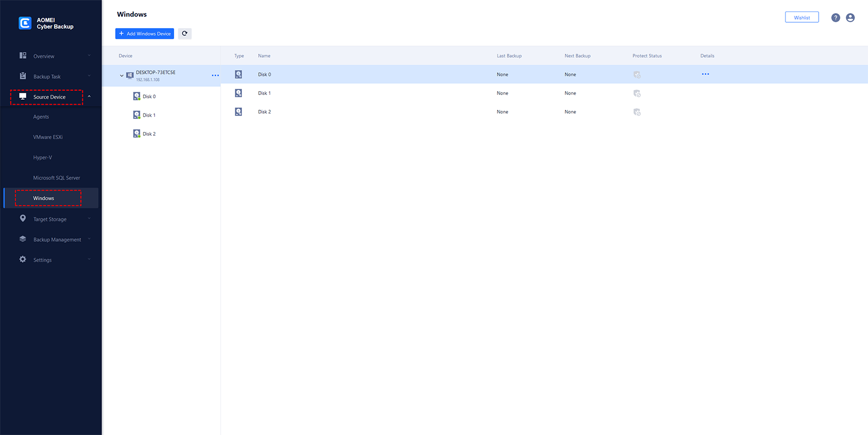Select Disk 0 name in the table row
Image resolution: width=868 pixels, height=435 pixels.
(x=265, y=74)
